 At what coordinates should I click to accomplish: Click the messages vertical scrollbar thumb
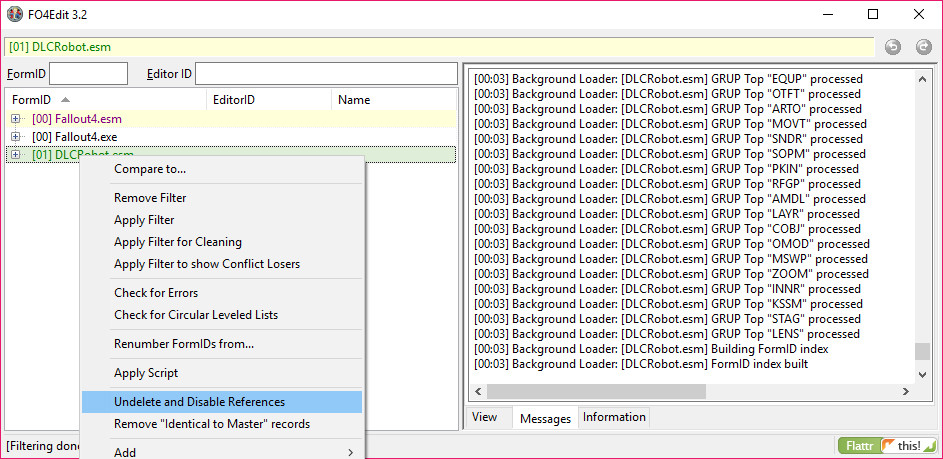click(x=923, y=352)
